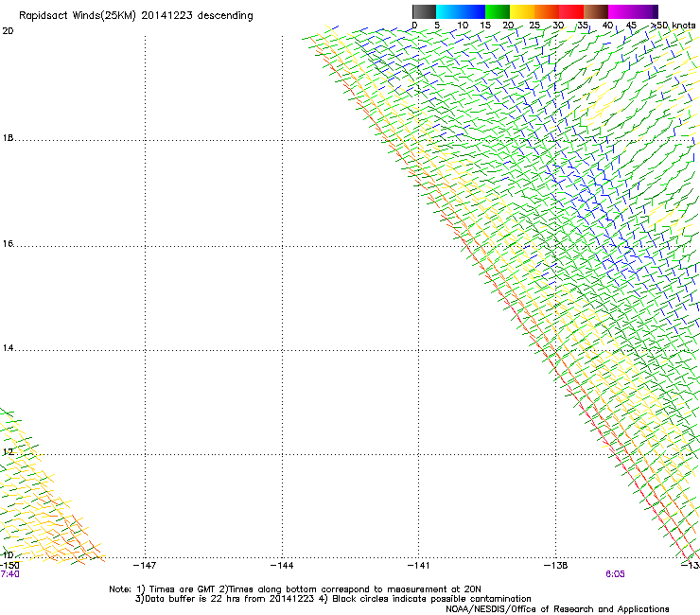
Task: Click the legend tick label 10
Action: coord(463,26)
